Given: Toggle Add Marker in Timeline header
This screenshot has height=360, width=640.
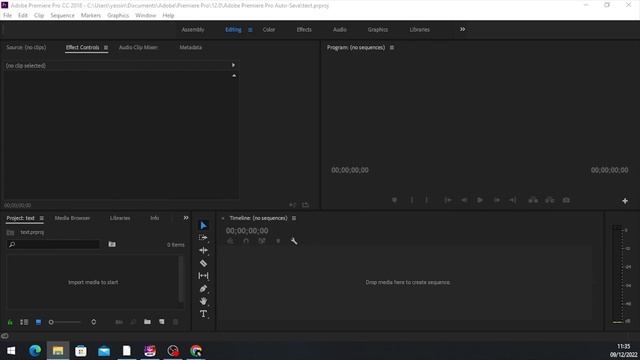Looking at the screenshot, I should (x=278, y=241).
